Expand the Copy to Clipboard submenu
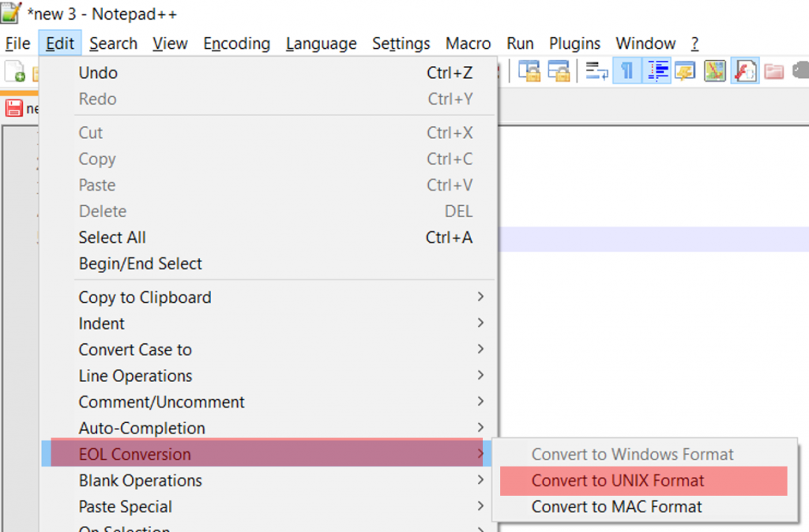The height and width of the screenshot is (532, 809). pos(269,298)
